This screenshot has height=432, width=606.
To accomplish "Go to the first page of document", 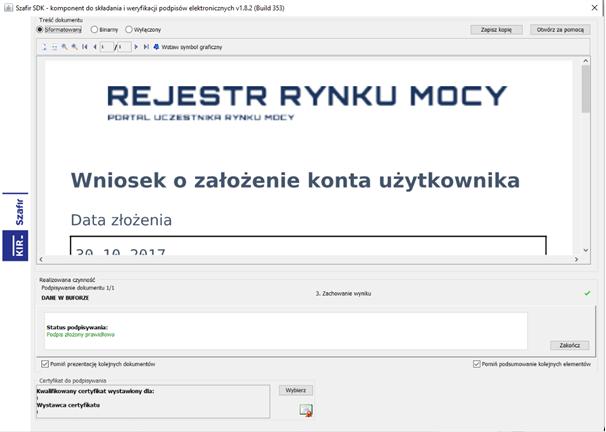I will click(85, 47).
